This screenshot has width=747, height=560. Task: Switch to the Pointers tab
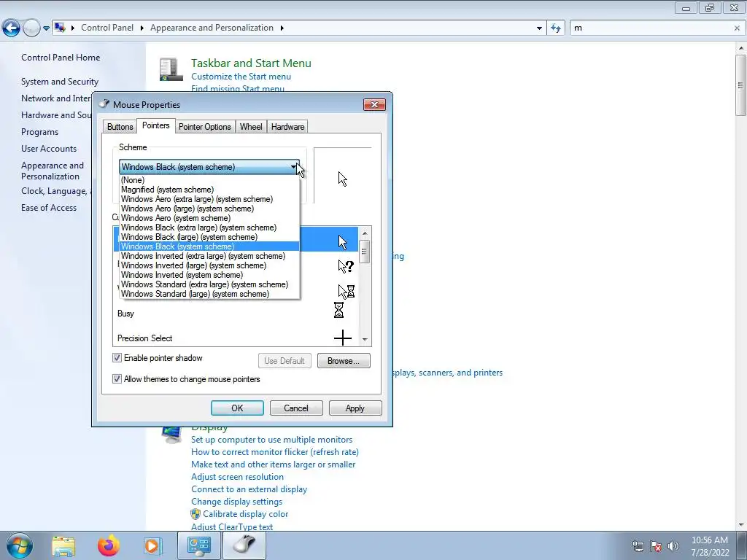tap(156, 125)
